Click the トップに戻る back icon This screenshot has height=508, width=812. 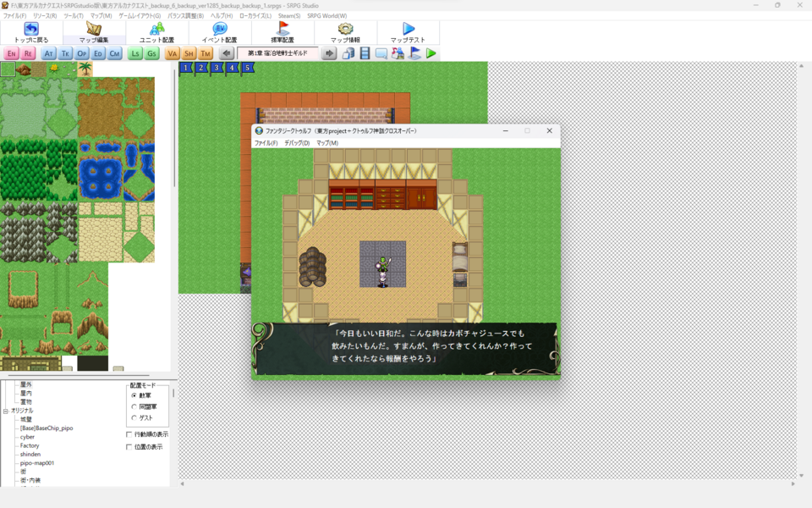(x=31, y=29)
